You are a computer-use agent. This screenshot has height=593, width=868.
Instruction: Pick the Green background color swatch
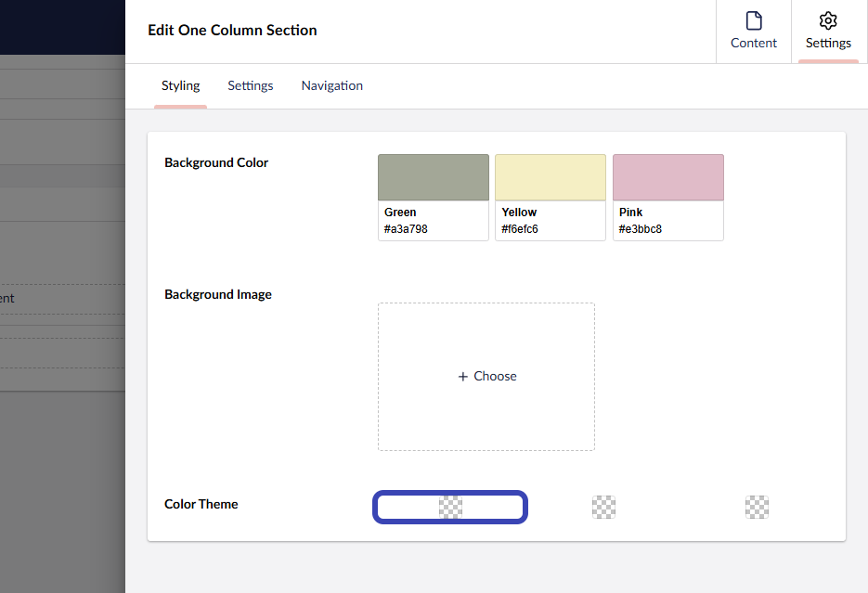point(433,177)
